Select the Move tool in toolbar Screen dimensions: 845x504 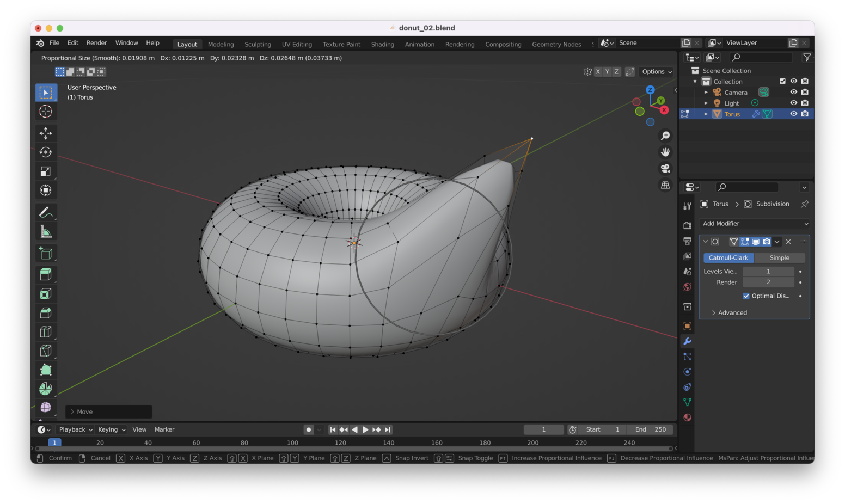coord(46,133)
